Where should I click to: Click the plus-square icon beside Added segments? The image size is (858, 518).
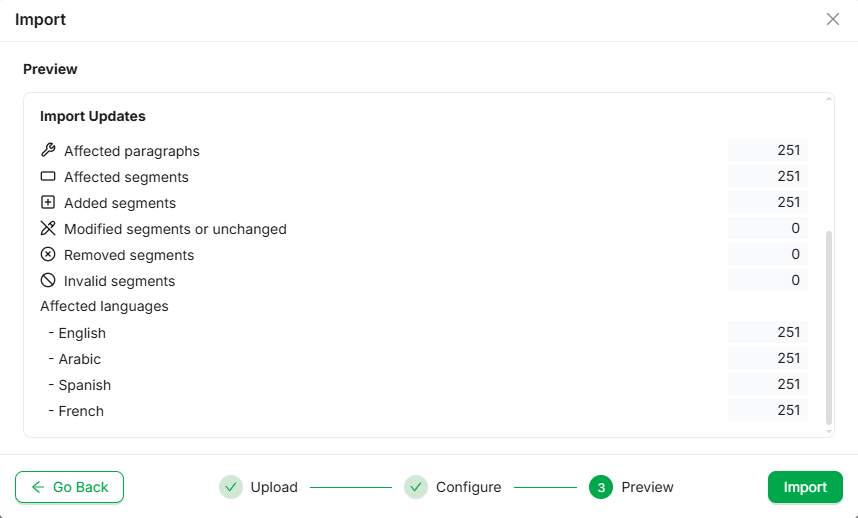pos(48,203)
